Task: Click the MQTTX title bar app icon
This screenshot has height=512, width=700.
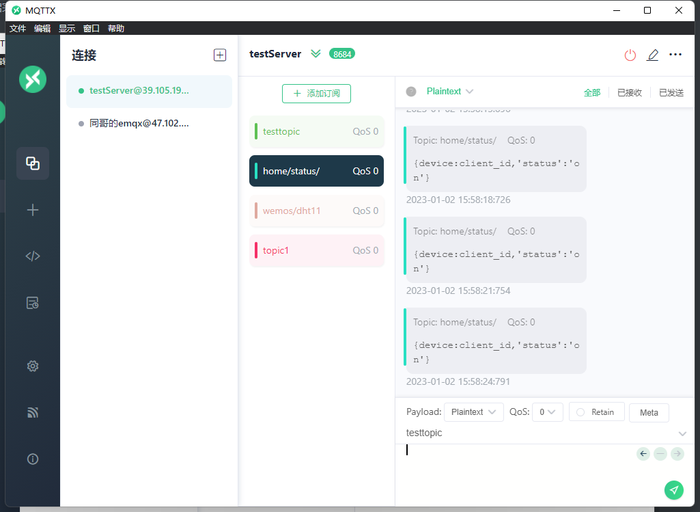Action: pos(16,10)
